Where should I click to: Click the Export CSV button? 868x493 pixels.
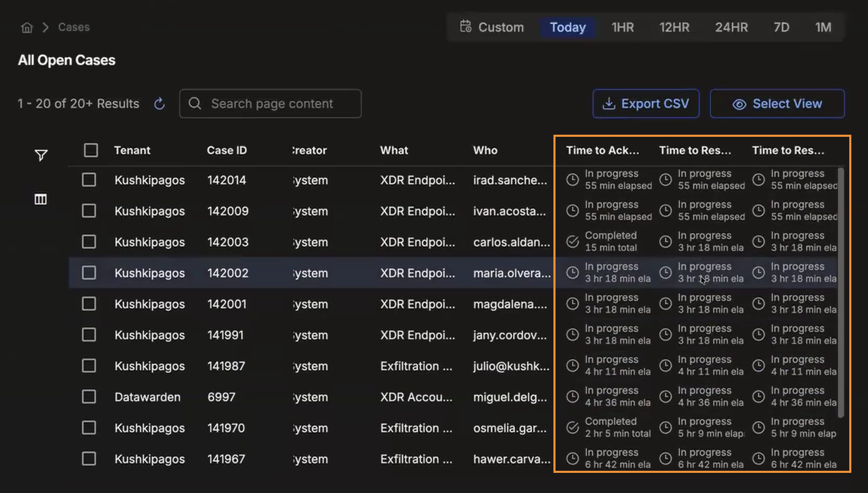pyautogui.click(x=646, y=103)
